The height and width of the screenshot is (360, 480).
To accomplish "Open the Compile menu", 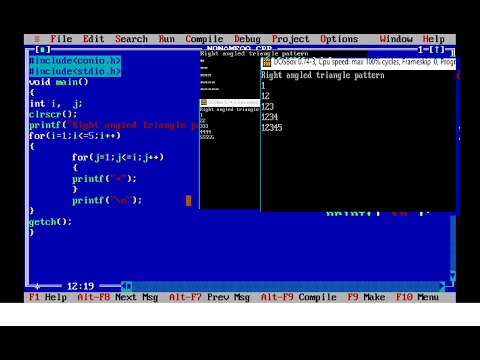I will tap(204, 39).
